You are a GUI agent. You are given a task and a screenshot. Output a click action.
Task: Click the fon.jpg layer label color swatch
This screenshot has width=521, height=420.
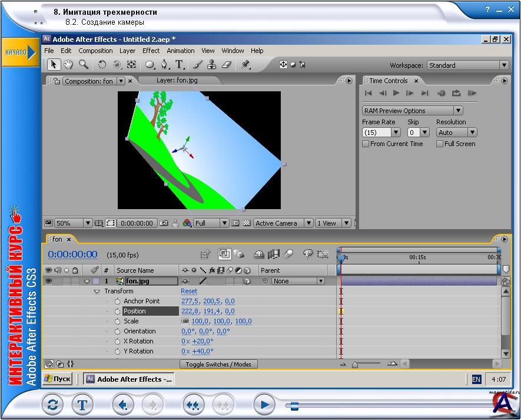point(96,282)
